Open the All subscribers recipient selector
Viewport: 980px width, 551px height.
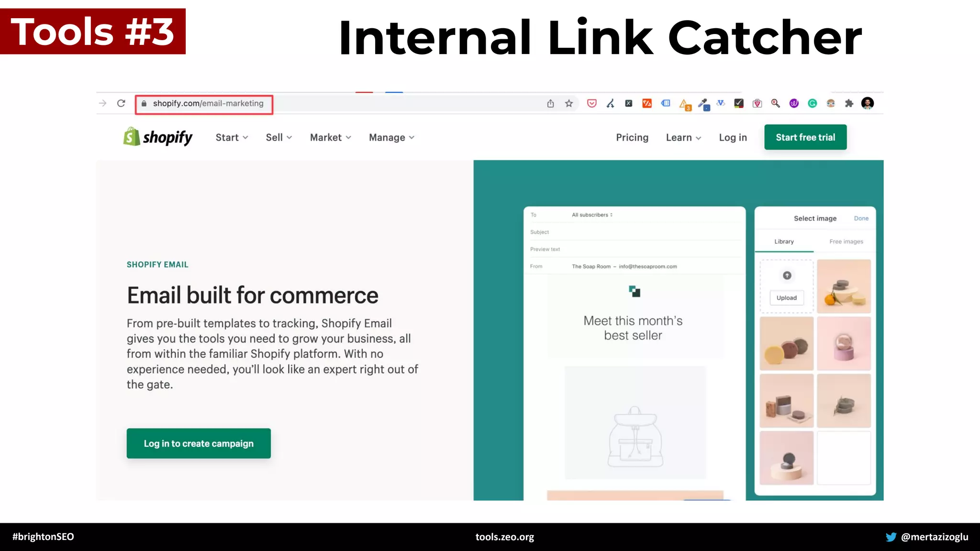pos(592,215)
